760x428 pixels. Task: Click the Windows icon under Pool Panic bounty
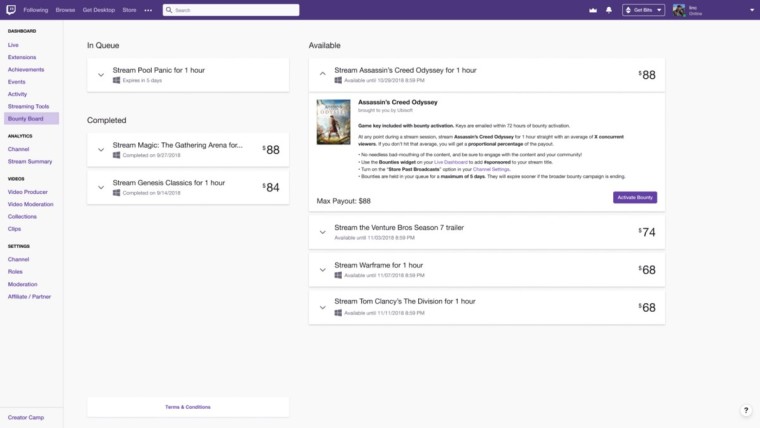click(116, 80)
